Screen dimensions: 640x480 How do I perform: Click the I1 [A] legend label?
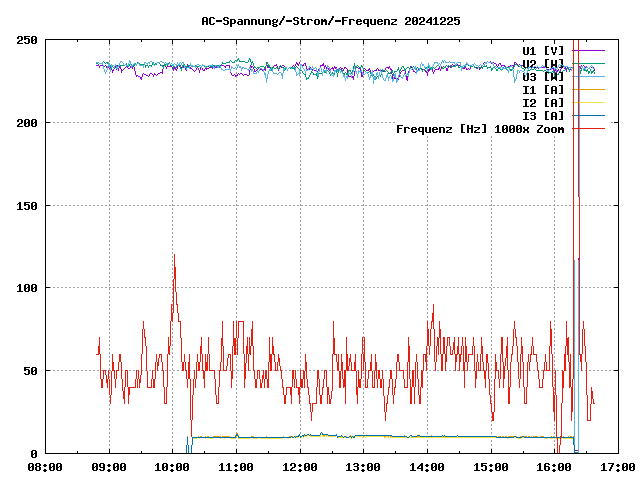tap(543, 89)
